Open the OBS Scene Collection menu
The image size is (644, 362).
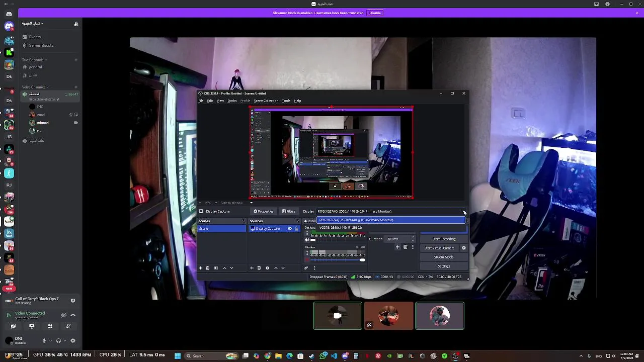pos(266,101)
